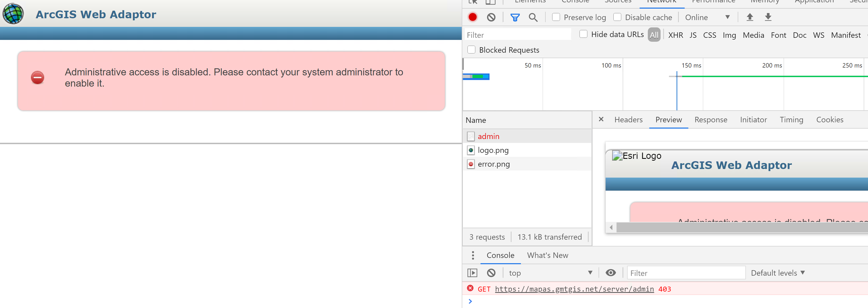
Task: Toggle the device toolbar icon
Action: 490,2
